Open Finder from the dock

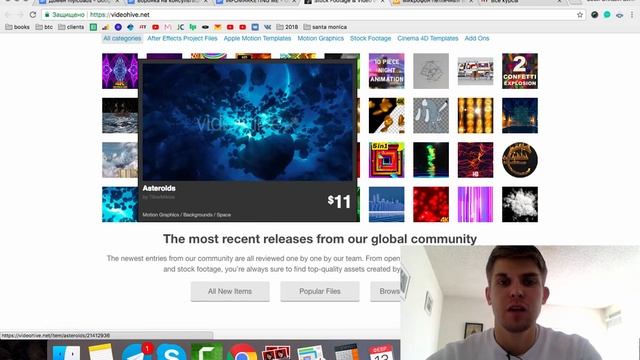67,352
